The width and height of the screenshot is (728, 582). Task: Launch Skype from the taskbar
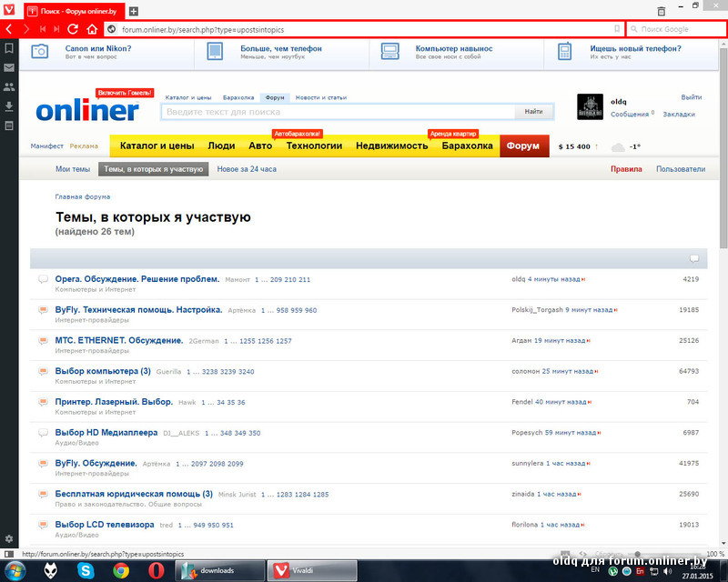coord(86,570)
